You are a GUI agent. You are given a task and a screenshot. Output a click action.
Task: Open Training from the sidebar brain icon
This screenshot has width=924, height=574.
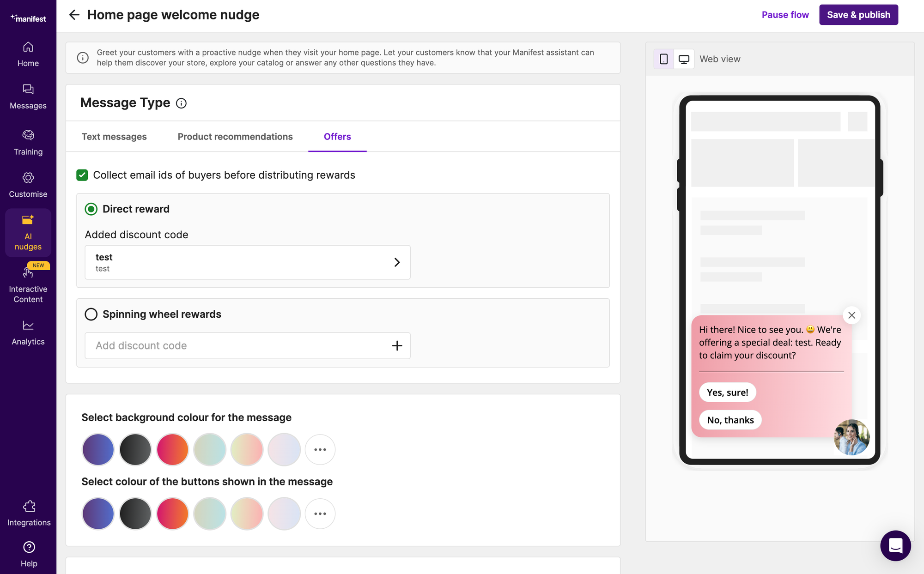click(x=28, y=135)
